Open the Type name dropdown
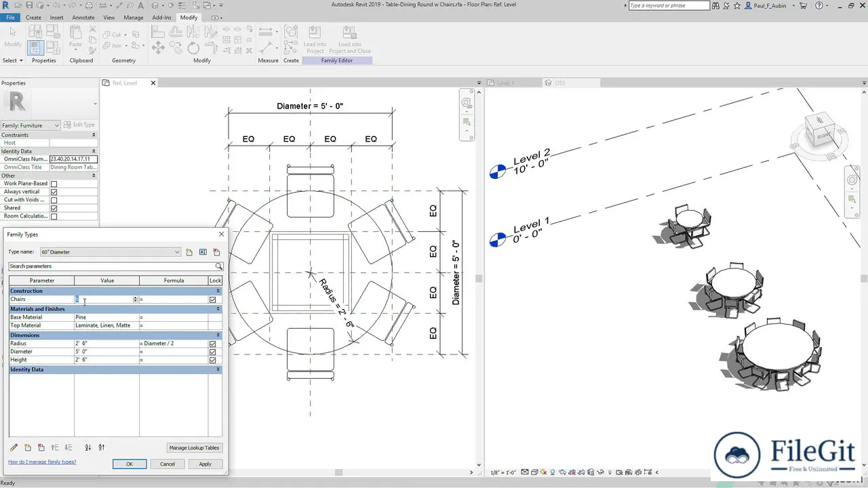The width and height of the screenshot is (868, 488). coord(177,252)
